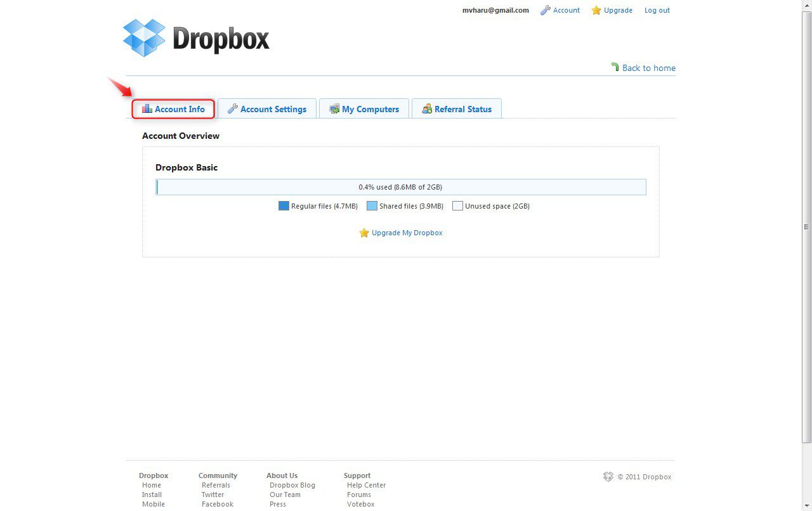
Task: Click the green arrow icon beside Back to home
Action: pyautogui.click(x=615, y=67)
